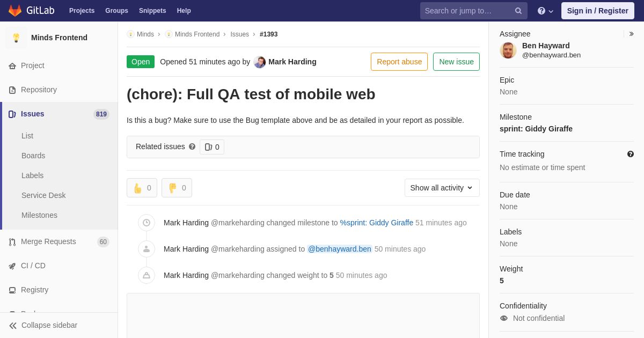Open the Projects menu in navbar
This screenshot has width=644, height=338.
coord(82,11)
